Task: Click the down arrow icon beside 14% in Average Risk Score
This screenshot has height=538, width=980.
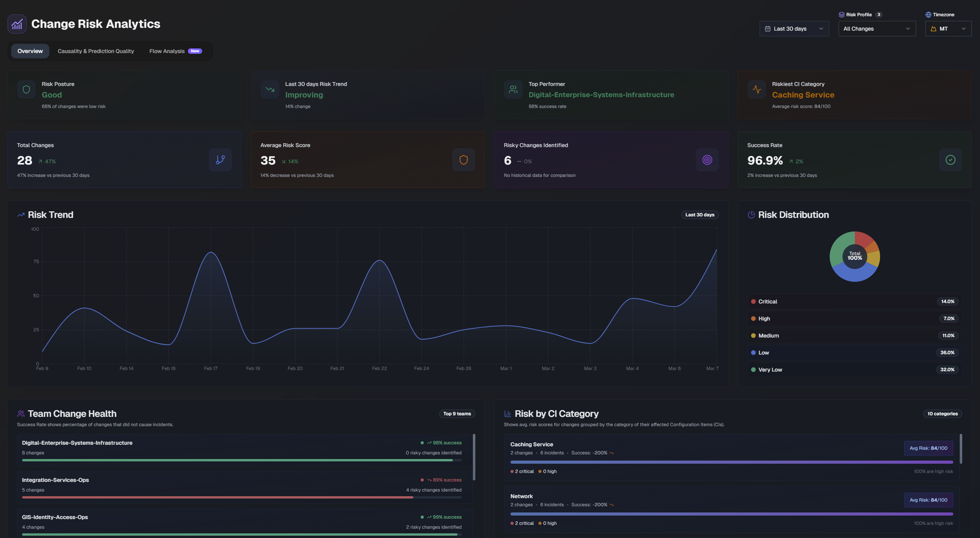Action: point(284,161)
